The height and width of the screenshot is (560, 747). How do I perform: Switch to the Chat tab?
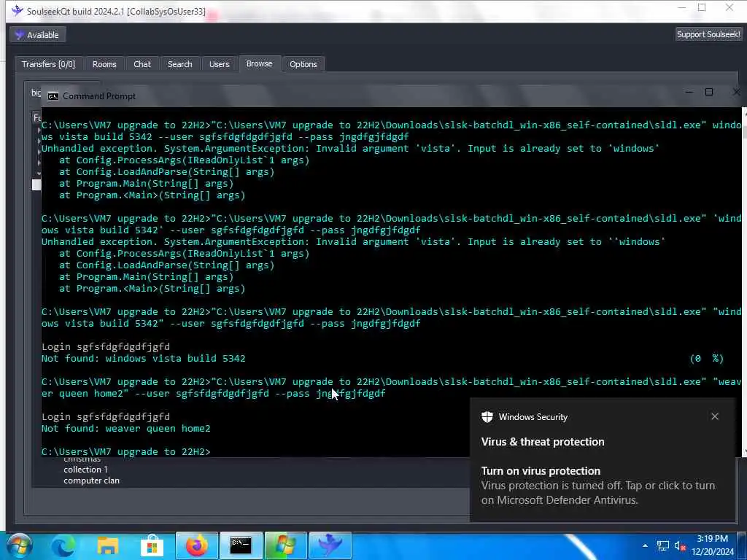point(142,64)
